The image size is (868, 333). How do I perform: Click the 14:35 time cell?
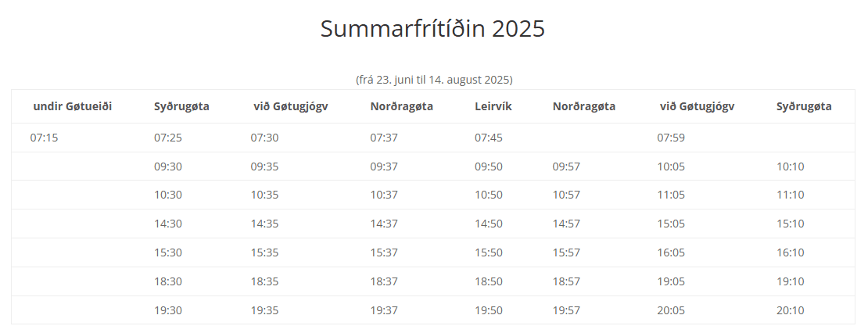264,224
